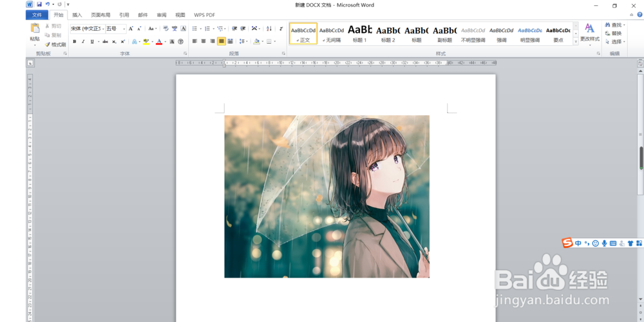The width and height of the screenshot is (644, 322).
Task: Click the increase indent icon
Action: coord(243,29)
